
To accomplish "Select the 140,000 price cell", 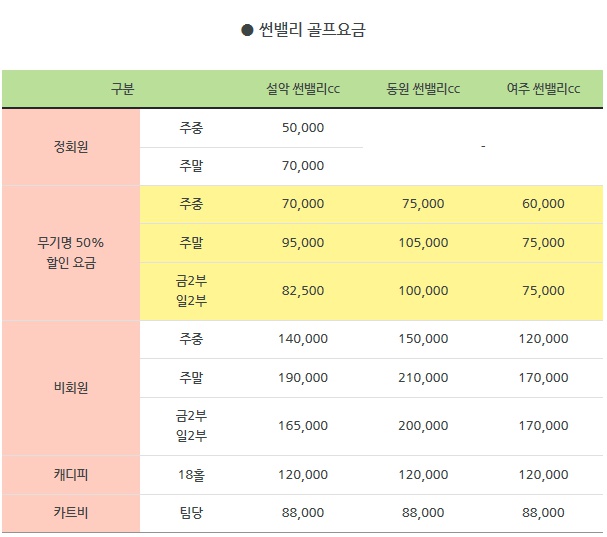I will 303,339.
